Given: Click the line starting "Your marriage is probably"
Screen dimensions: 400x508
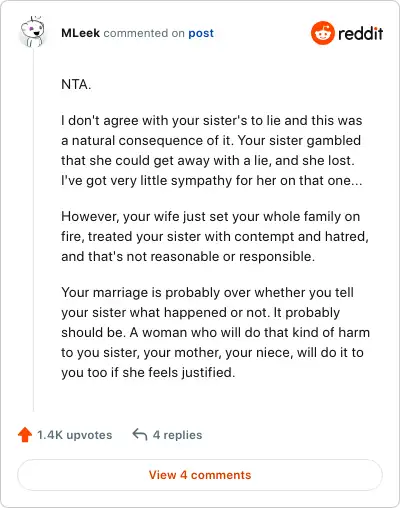Looking at the screenshot, I should point(207,293).
